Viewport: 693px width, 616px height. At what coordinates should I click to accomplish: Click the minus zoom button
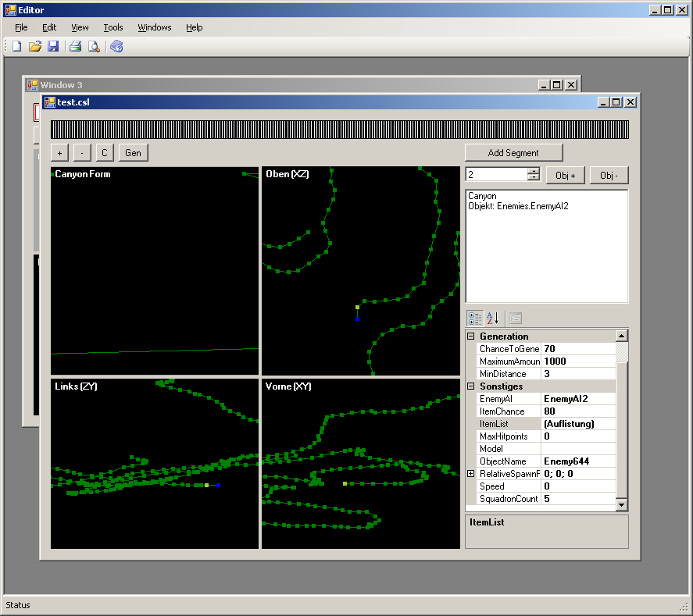[82, 153]
